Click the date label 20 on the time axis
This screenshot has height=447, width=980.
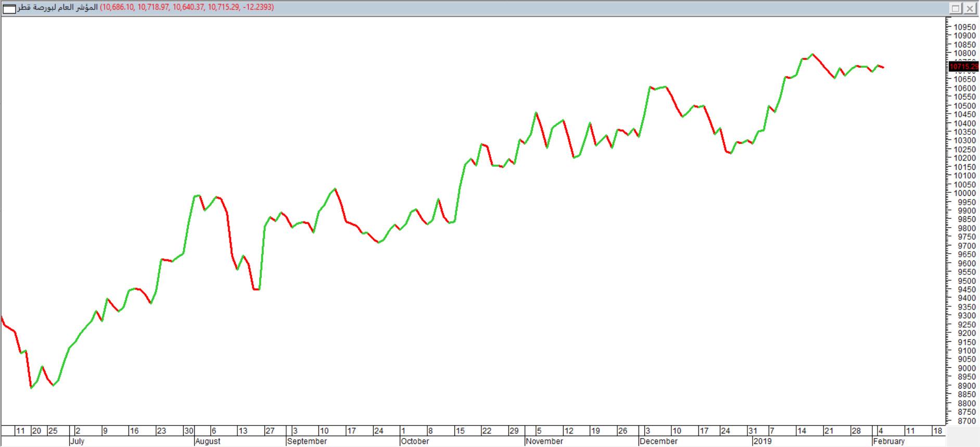36,431
